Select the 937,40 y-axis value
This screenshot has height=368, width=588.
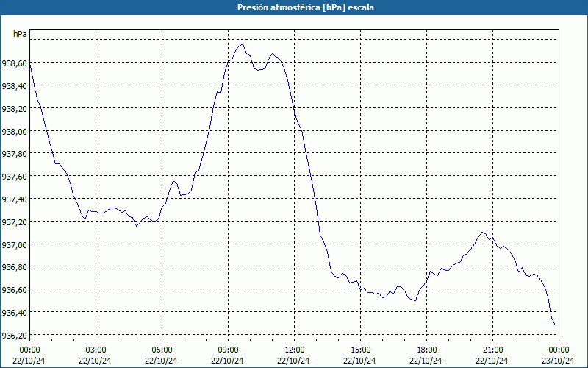[14, 199]
